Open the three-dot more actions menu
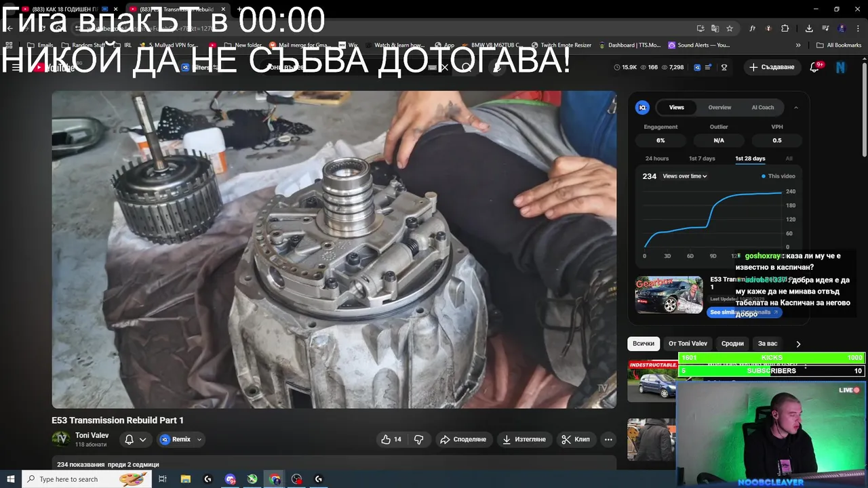The height and width of the screenshot is (488, 868). click(x=608, y=439)
